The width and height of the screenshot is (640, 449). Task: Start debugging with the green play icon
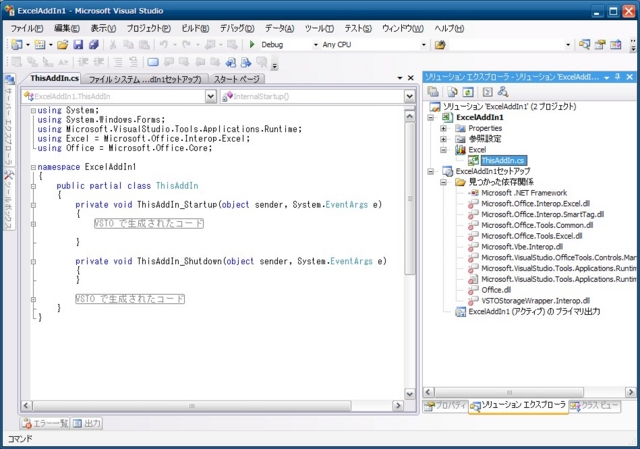pyautogui.click(x=252, y=44)
